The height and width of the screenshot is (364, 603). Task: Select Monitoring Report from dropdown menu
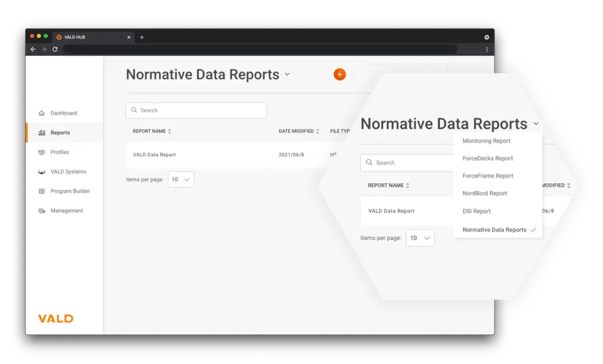[486, 141]
